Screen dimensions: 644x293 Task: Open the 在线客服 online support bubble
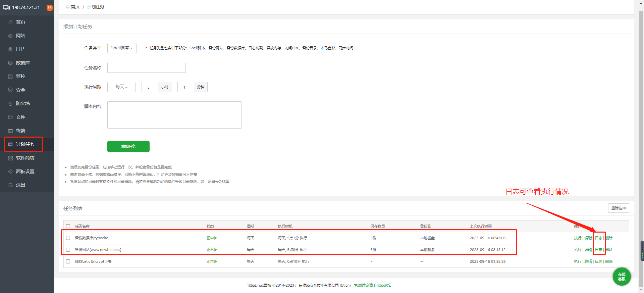622,277
